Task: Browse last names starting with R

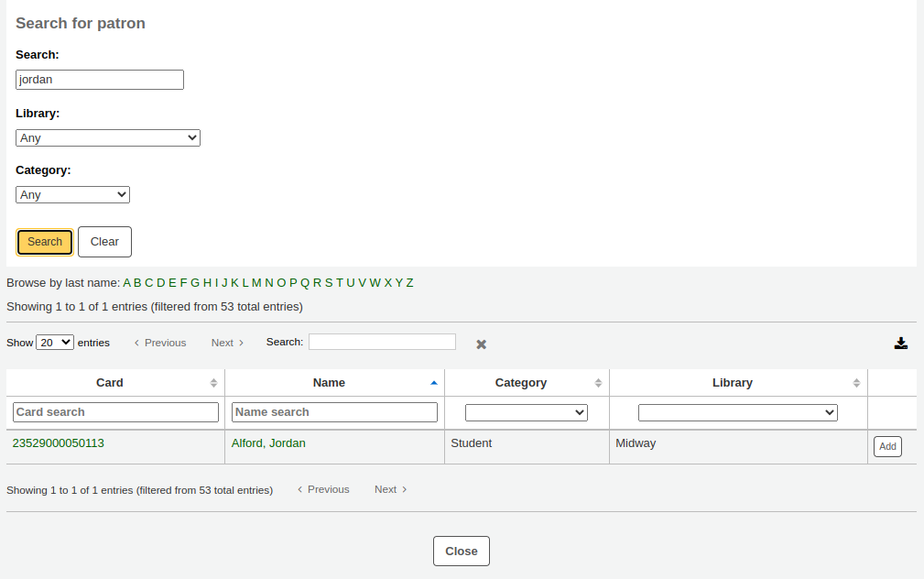Action: 317,283
